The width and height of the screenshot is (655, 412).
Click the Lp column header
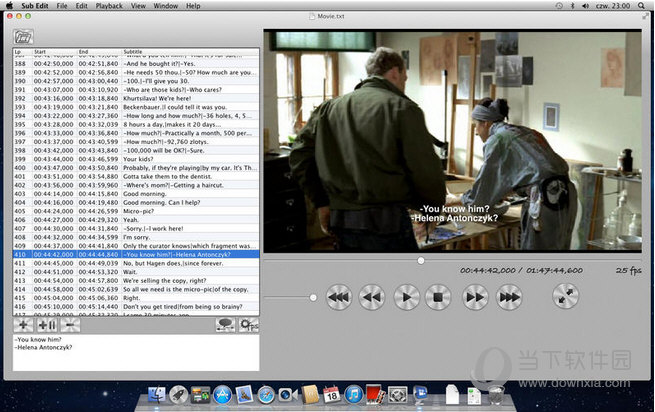(23, 52)
